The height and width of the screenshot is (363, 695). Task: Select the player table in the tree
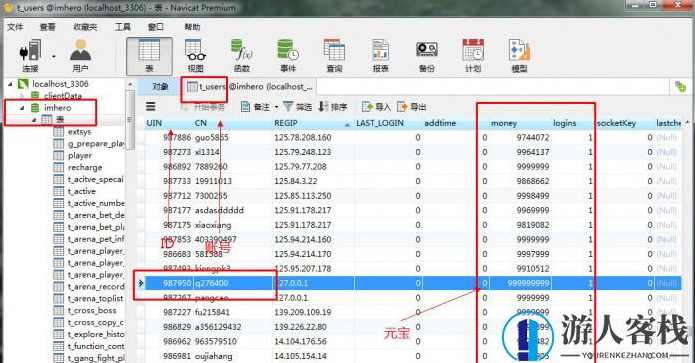click(x=80, y=156)
